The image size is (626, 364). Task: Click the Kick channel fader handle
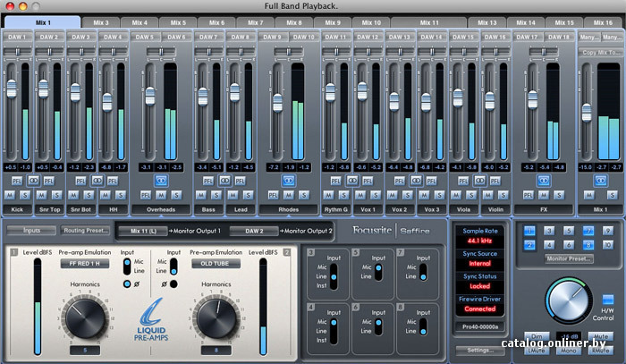(12, 89)
